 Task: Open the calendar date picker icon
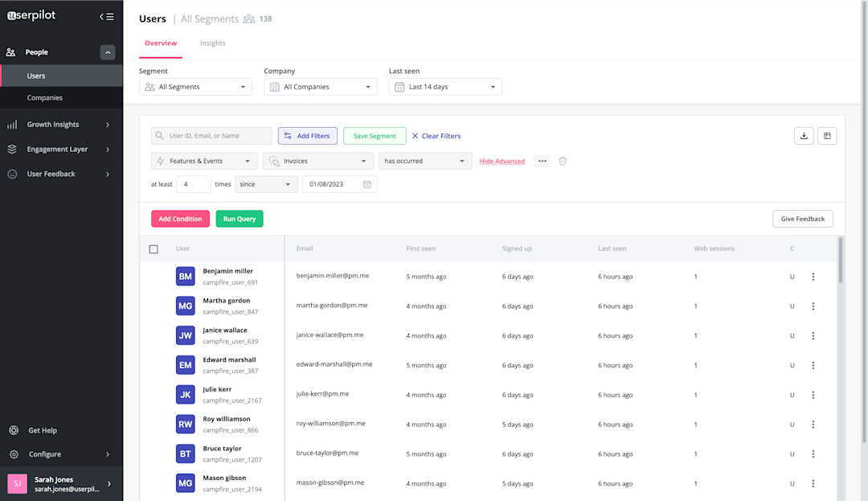366,184
